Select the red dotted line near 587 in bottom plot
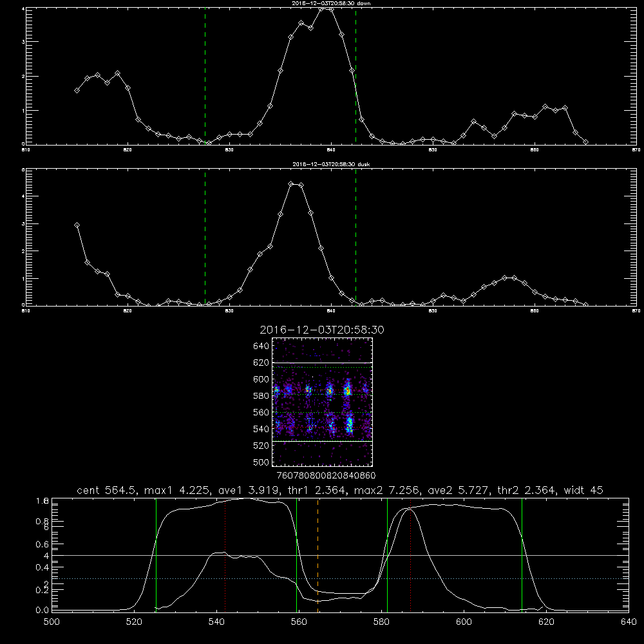 point(410,555)
